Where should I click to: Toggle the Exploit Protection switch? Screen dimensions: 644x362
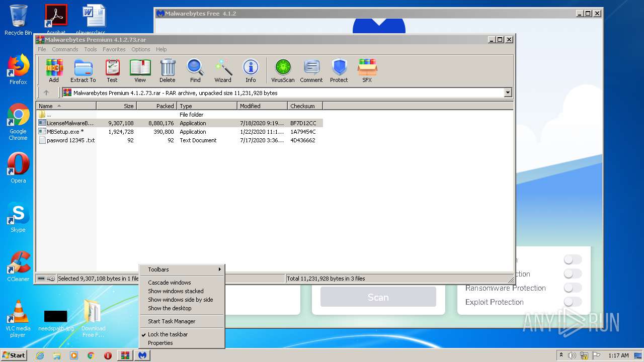pos(573,302)
